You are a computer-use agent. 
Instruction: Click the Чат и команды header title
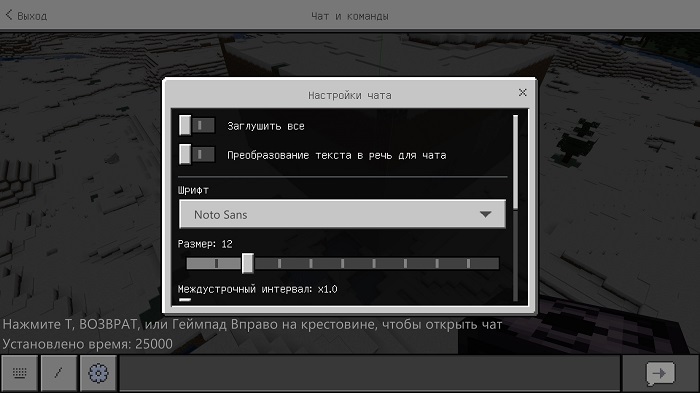click(350, 16)
